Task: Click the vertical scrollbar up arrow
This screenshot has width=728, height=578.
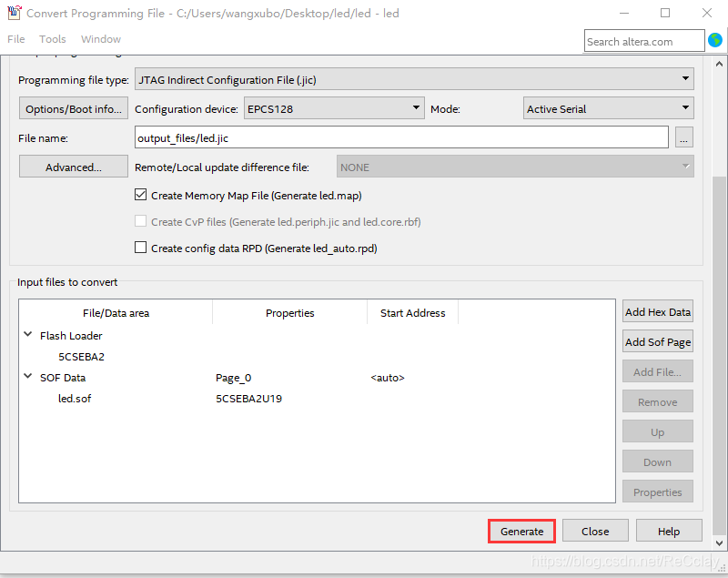Action: (x=719, y=64)
